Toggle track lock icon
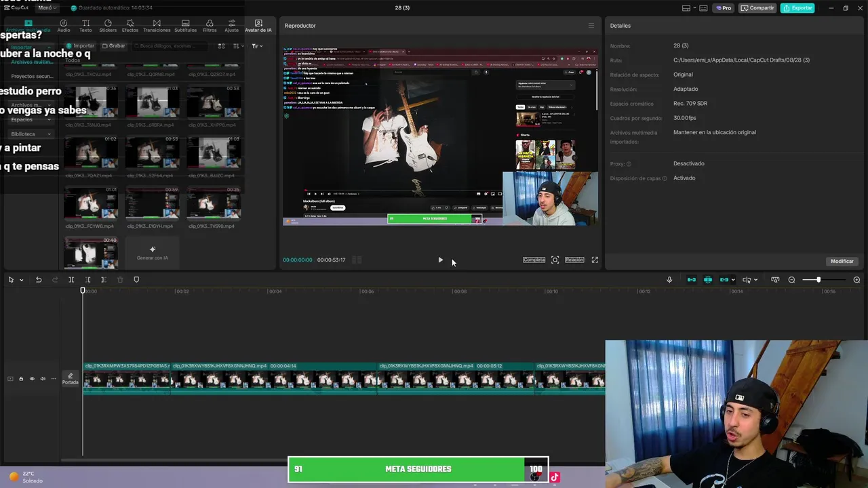 [21, 379]
